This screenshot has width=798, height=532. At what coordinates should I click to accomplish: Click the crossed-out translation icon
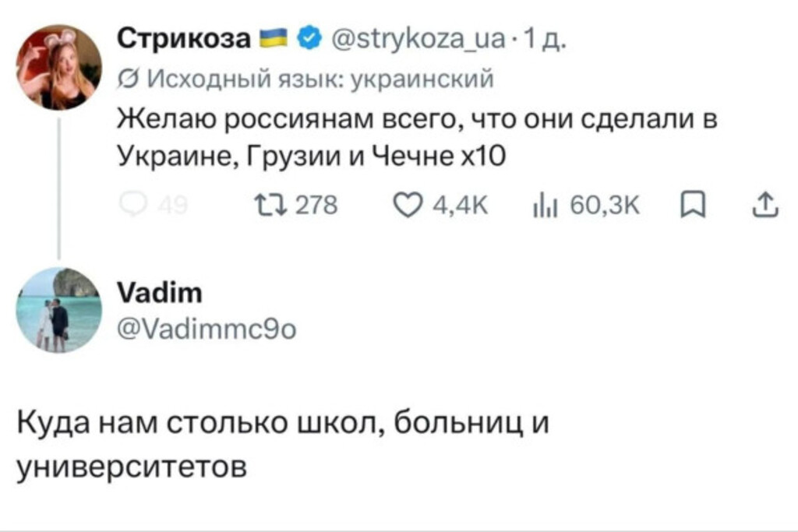click(x=129, y=79)
